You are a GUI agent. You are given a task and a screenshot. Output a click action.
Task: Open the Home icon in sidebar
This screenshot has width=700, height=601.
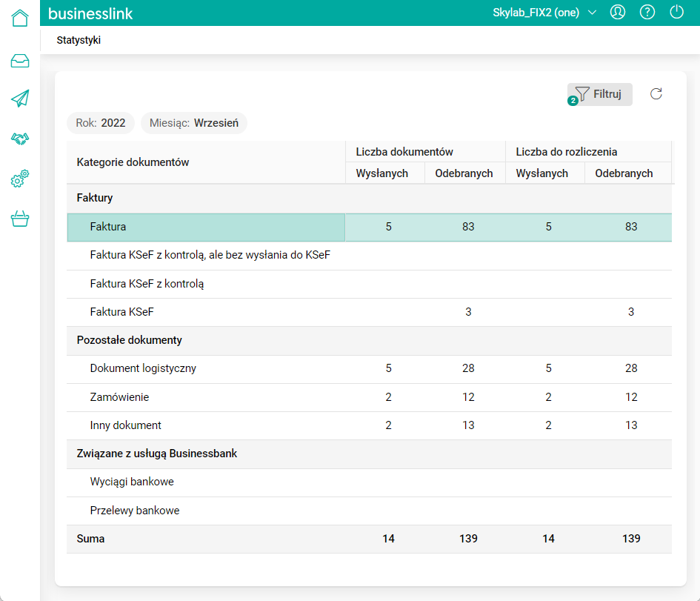(20, 19)
